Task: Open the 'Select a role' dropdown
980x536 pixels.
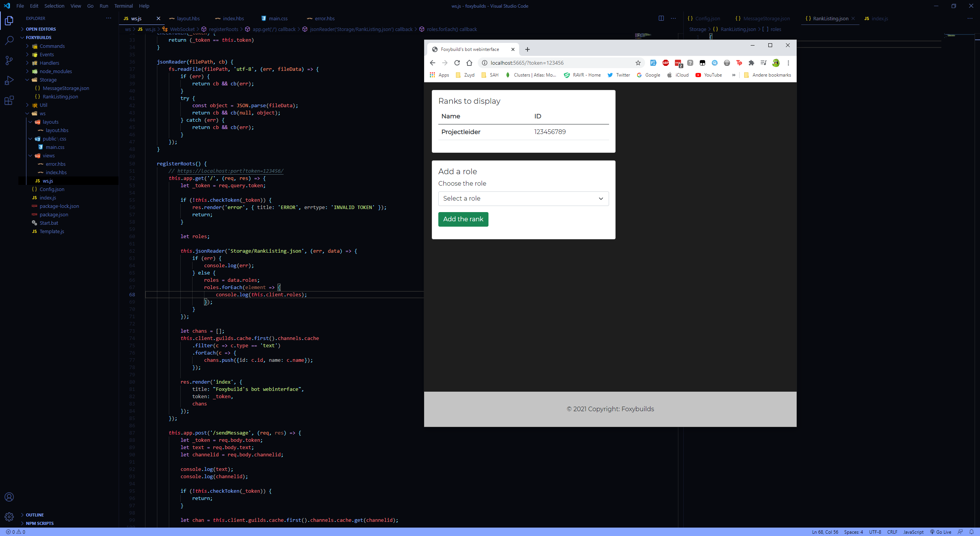Action: pyautogui.click(x=523, y=198)
